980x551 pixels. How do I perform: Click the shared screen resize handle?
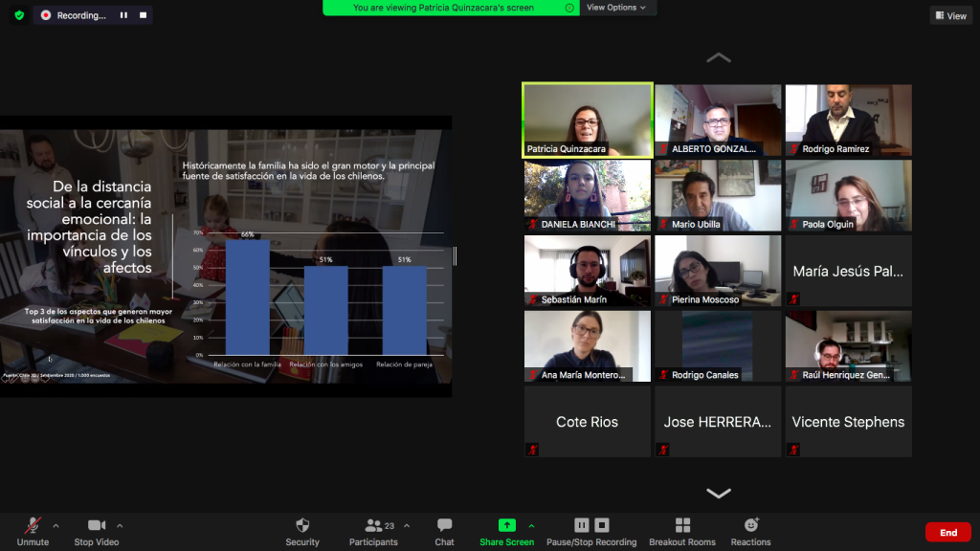pos(455,255)
